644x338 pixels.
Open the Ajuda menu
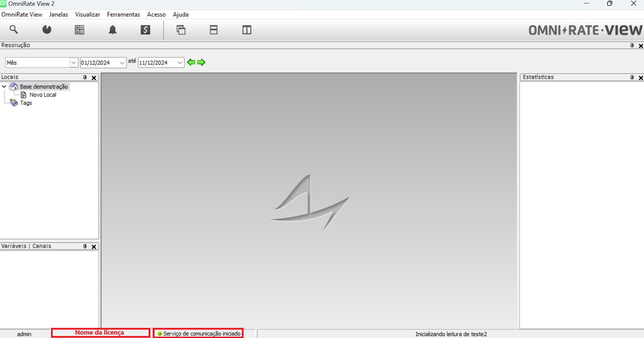coord(181,15)
